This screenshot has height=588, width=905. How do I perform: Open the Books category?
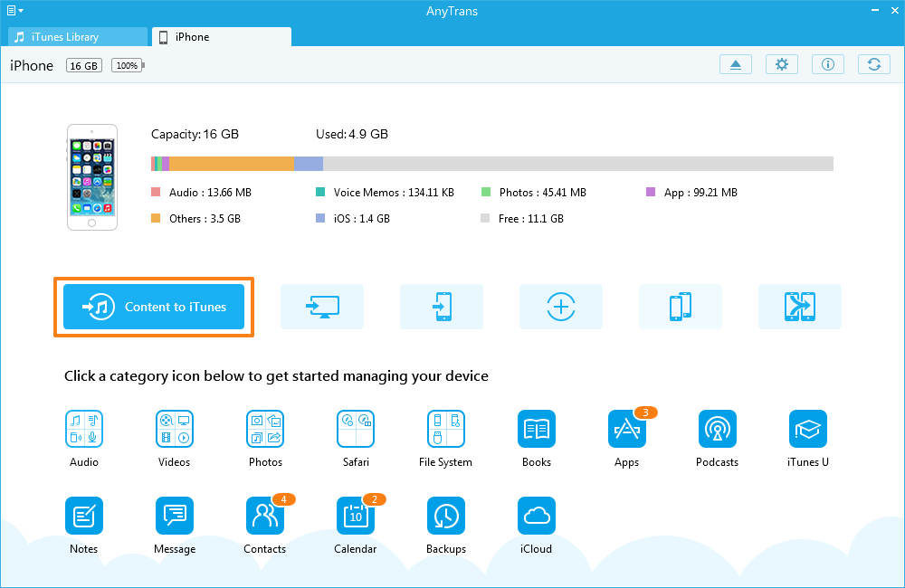[x=537, y=429]
